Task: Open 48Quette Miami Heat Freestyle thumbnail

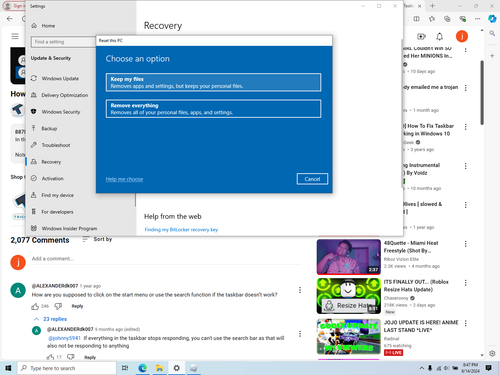Action: click(x=349, y=257)
